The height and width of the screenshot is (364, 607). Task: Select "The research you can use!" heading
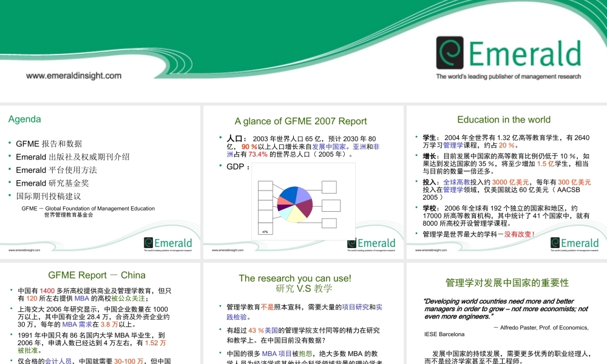[x=295, y=278]
